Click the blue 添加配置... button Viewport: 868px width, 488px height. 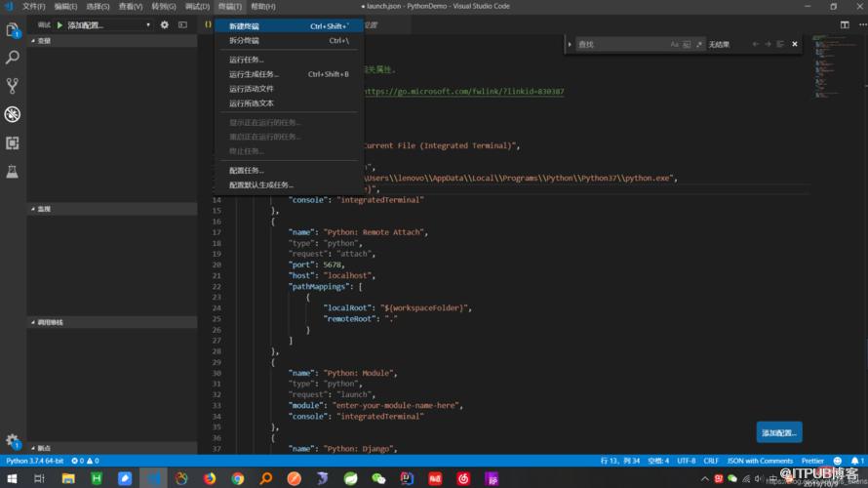(x=779, y=432)
